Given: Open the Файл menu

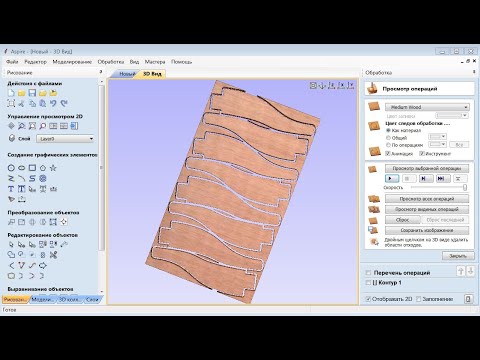Looking at the screenshot, I should (12, 62).
